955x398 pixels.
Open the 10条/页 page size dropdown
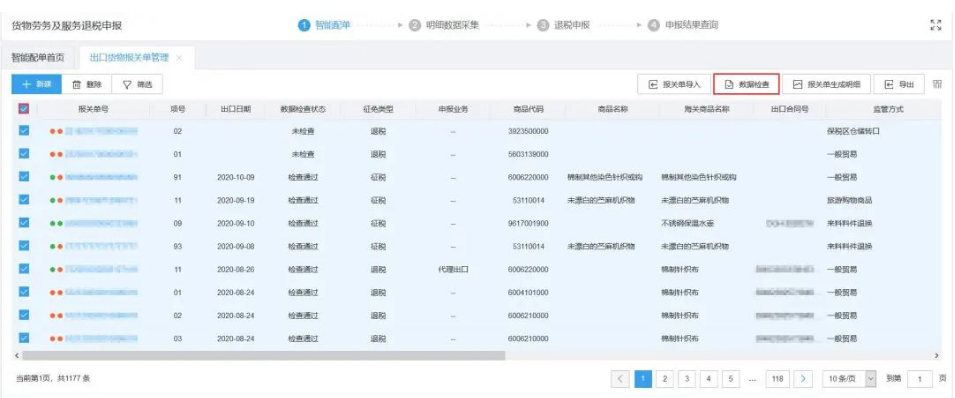pos(849,378)
